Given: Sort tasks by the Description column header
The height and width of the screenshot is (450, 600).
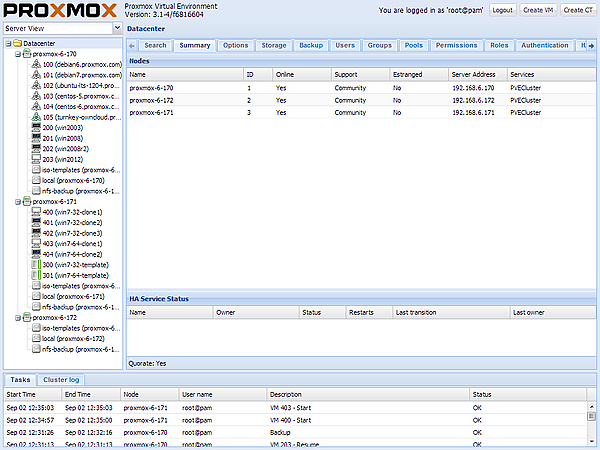Looking at the screenshot, I should pos(368,395).
